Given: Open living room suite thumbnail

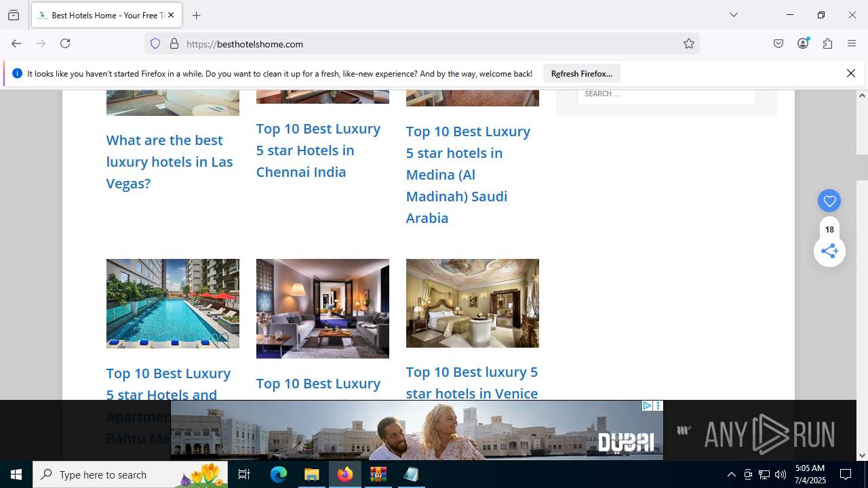Looking at the screenshot, I should [x=323, y=308].
